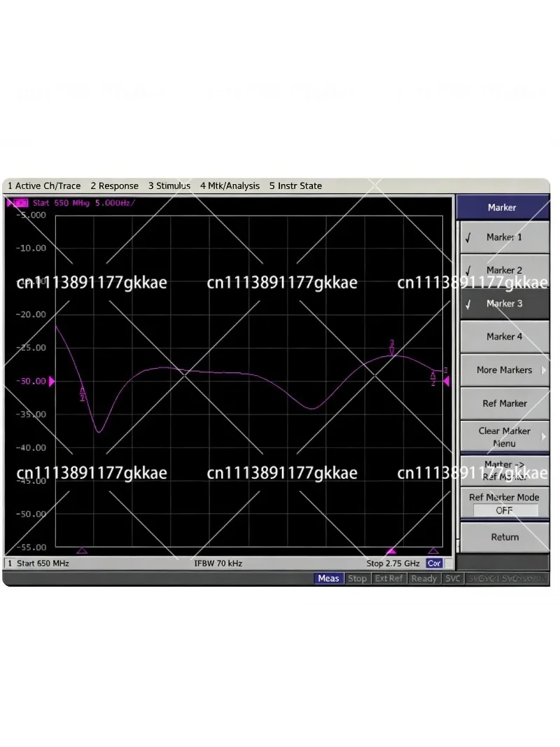The height and width of the screenshot is (747, 560).
Task: Open the 1 Active Ch/Trace menu
Action: coord(44,186)
